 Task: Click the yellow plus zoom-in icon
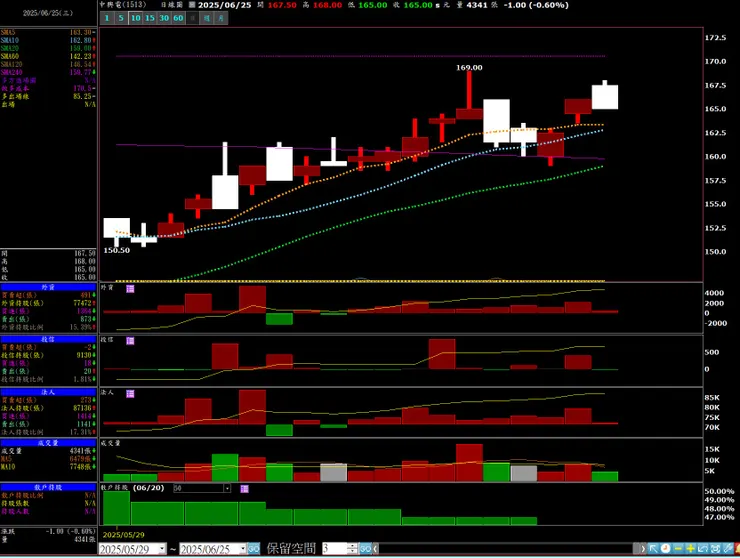(690, 549)
